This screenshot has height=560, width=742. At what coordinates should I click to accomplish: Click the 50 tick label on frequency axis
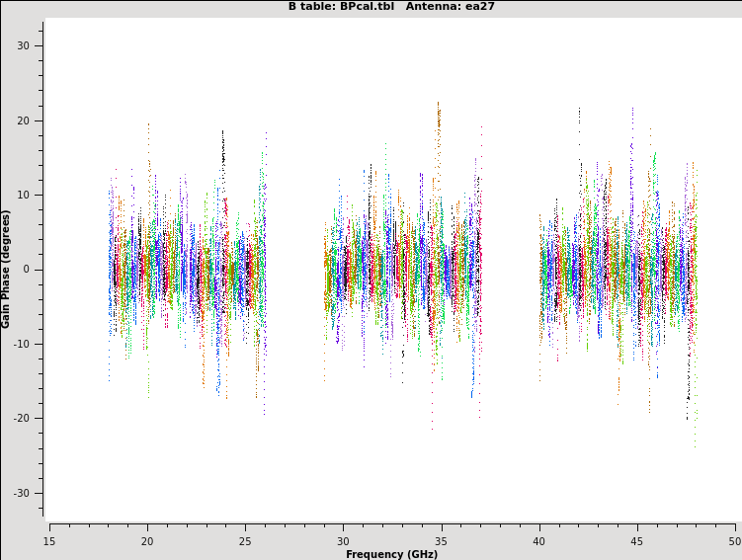coord(734,540)
